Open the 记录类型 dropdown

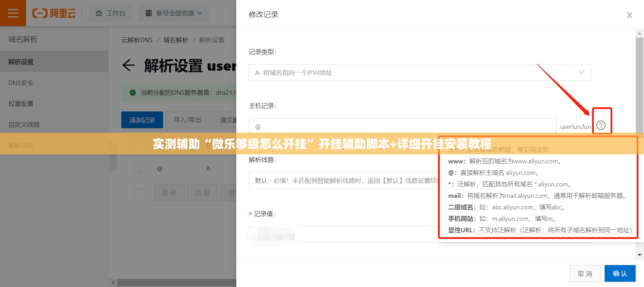420,72
